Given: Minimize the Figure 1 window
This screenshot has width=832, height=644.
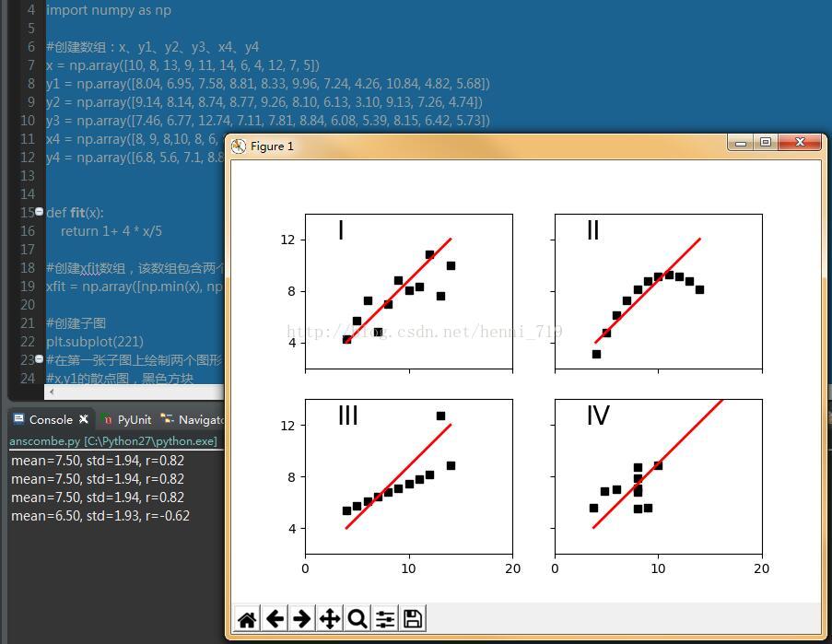Looking at the screenshot, I should pos(742,143).
